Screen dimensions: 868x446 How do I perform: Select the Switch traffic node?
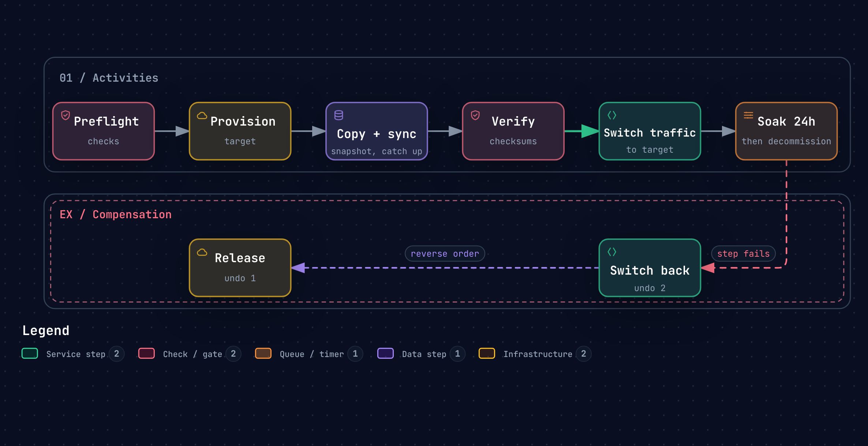tap(650, 131)
